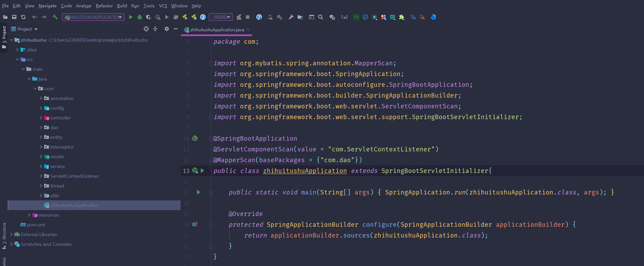This screenshot has height=266, width=644.
Task: Run with JRebel rocket icon
Action: pyautogui.click(x=185, y=17)
